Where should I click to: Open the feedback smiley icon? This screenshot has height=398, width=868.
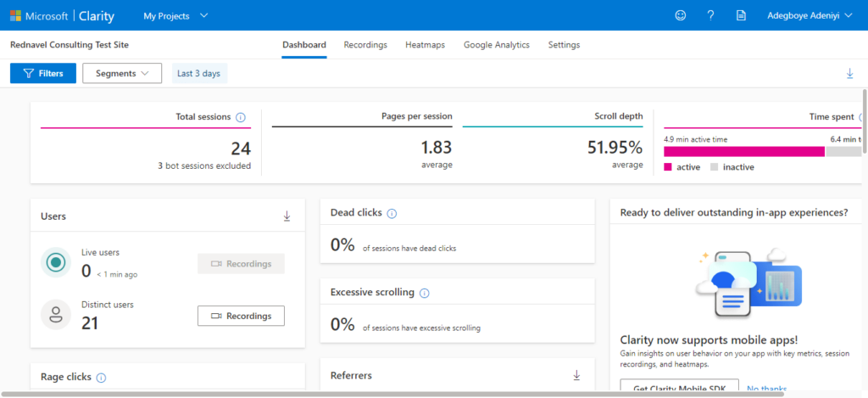tap(681, 16)
